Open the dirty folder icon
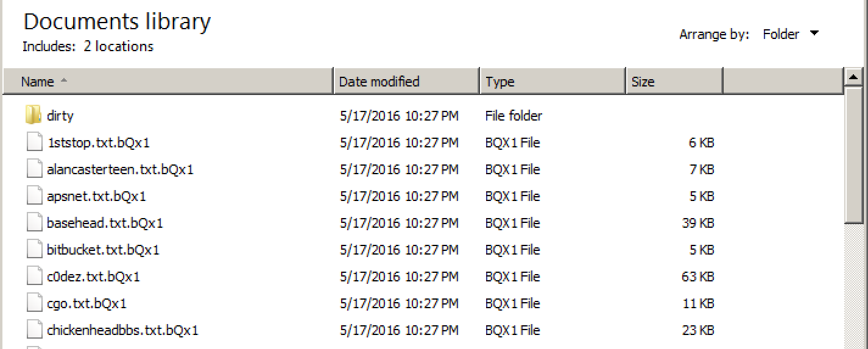Viewport: 868px width, 349px height. [x=34, y=115]
